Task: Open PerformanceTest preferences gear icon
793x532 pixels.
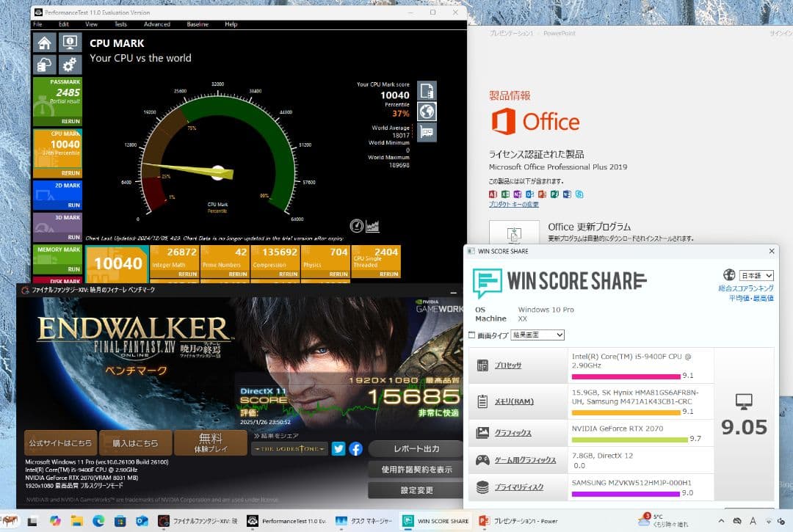Action: pos(70,65)
